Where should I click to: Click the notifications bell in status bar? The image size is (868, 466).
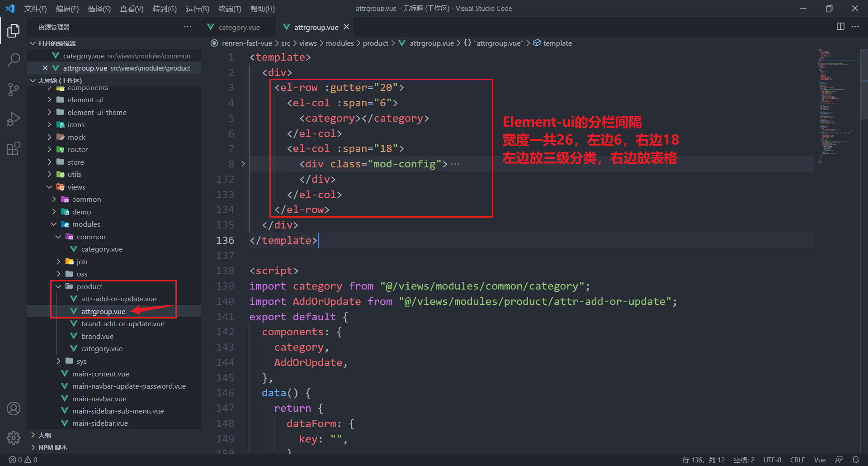click(856, 460)
